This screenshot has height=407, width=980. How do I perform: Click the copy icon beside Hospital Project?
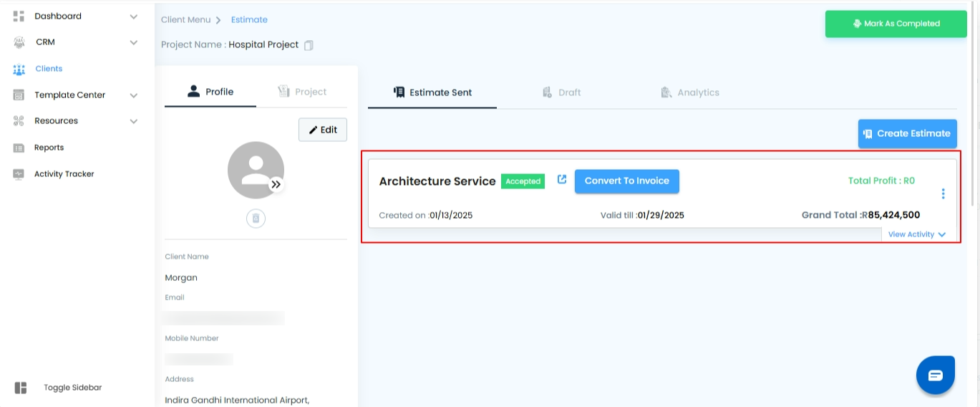[x=309, y=45]
